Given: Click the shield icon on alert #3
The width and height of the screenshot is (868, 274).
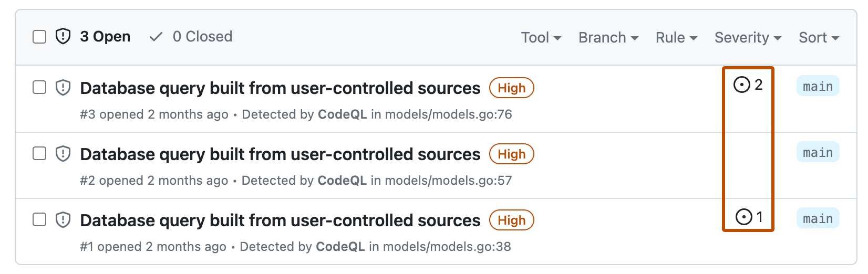Looking at the screenshot, I should pos(63,87).
